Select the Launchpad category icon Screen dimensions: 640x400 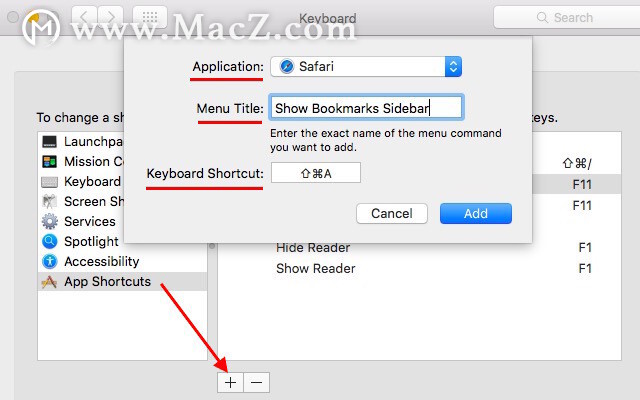(49, 142)
